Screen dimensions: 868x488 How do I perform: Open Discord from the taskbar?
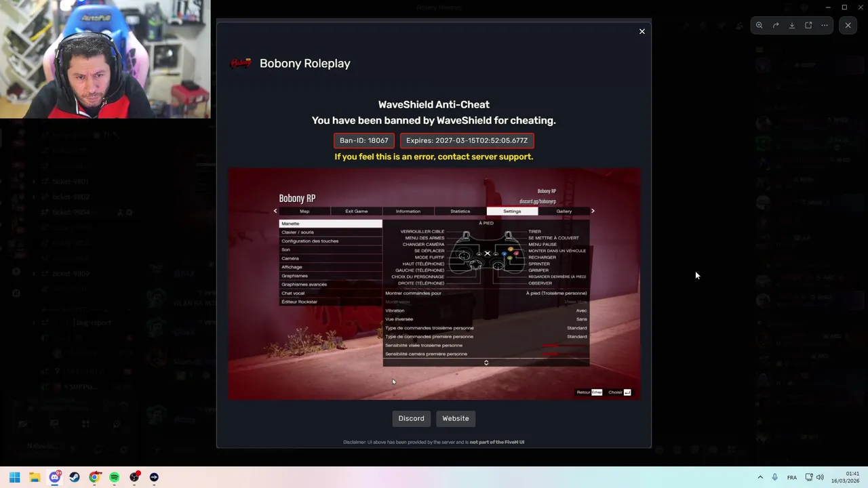coord(55,477)
